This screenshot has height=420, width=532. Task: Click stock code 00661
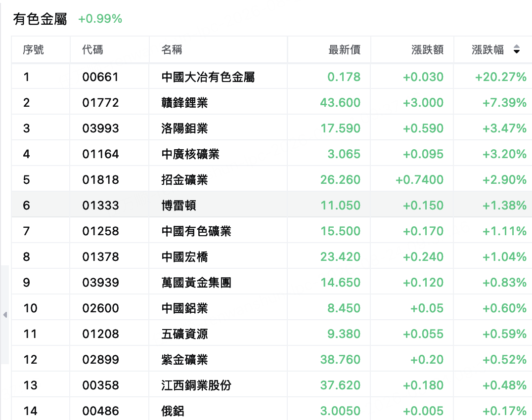click(x=100, y=77)
